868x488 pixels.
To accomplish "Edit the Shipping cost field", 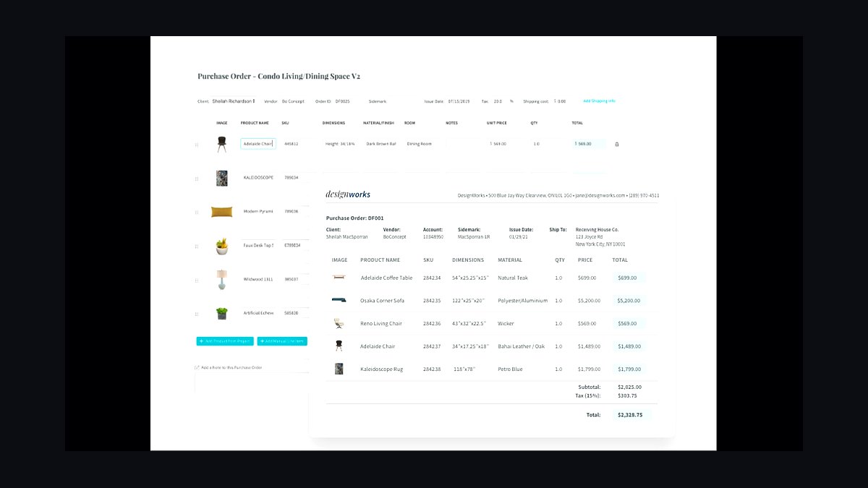I will 561,101.
